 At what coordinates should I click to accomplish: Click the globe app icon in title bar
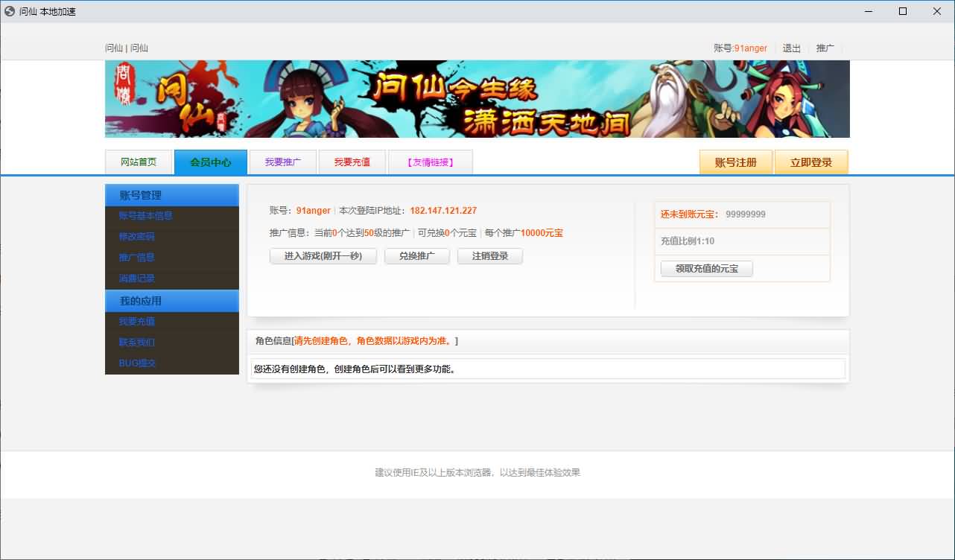[x=10, y=11]
